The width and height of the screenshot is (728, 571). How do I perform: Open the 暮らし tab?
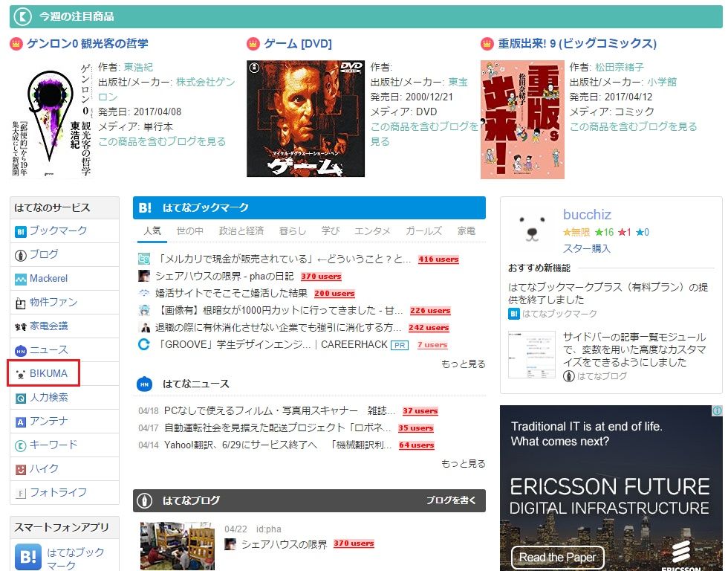click(x=293, y=230)
